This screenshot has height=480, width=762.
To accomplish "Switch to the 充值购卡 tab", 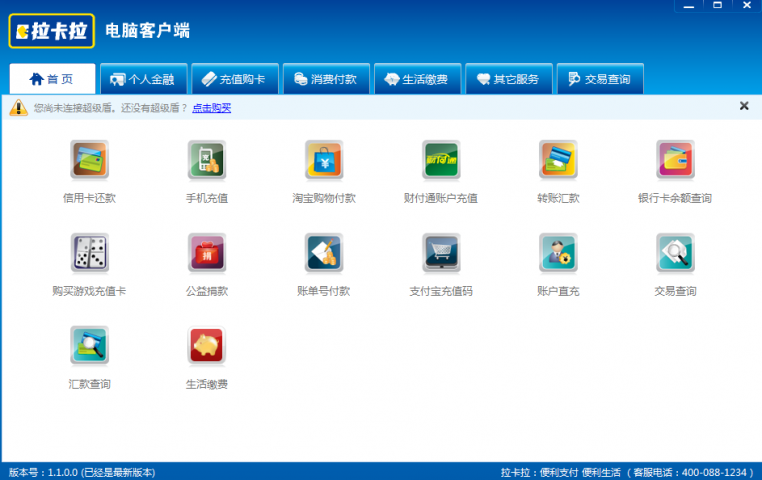I will (233, 79).
